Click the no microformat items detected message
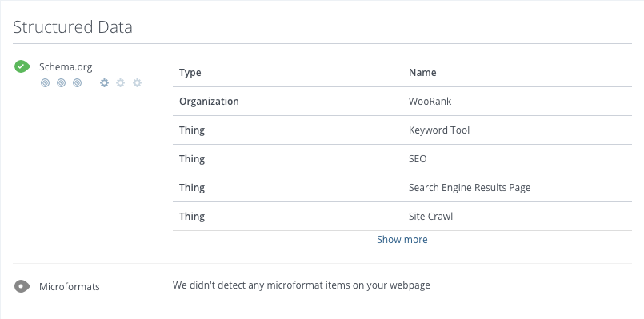The height and width of the screenshot is (319, 644). 301,285
